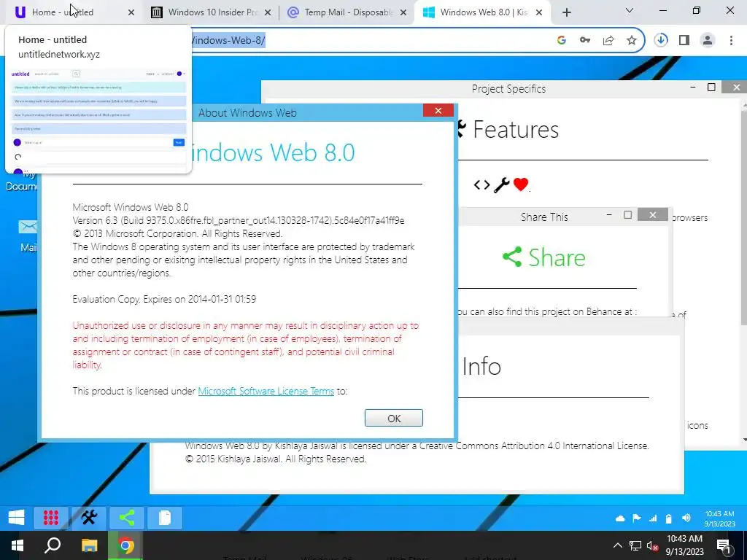This screenshot has height=560, width=747.
Task: Open the Windows Web Start button
Action: pyautogui.click(x=17, y=518)
